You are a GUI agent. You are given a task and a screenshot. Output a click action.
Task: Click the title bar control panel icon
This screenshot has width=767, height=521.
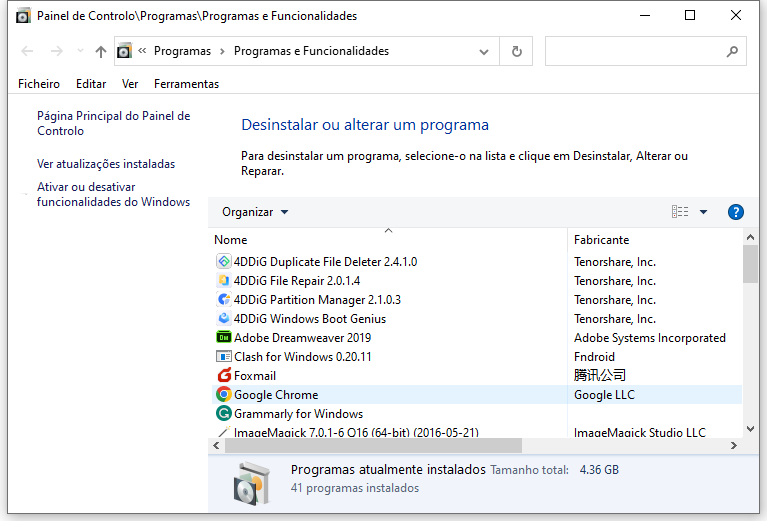23,16
